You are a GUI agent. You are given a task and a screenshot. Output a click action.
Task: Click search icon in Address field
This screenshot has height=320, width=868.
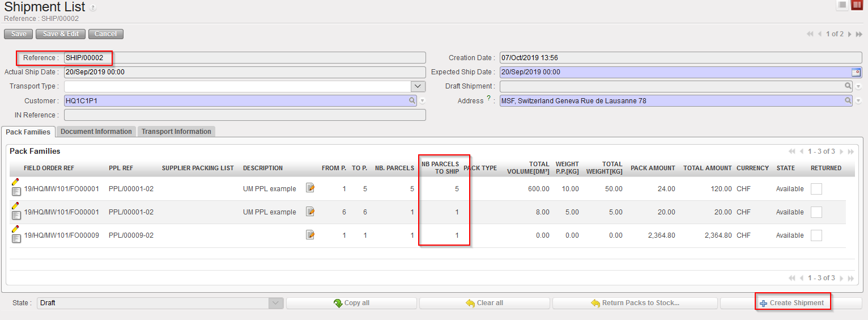[x=848, y=101]
